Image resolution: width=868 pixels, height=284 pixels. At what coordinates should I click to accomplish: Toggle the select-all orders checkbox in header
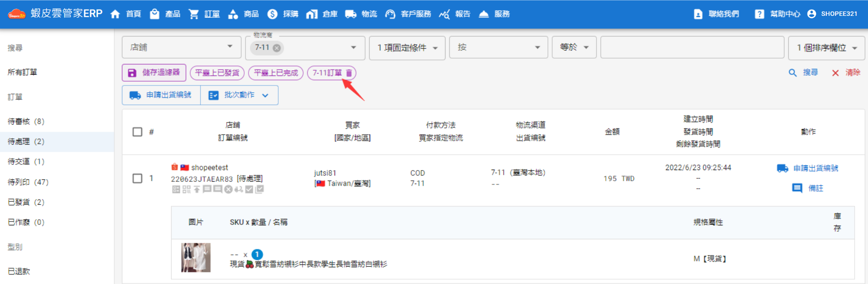(137, 132)
